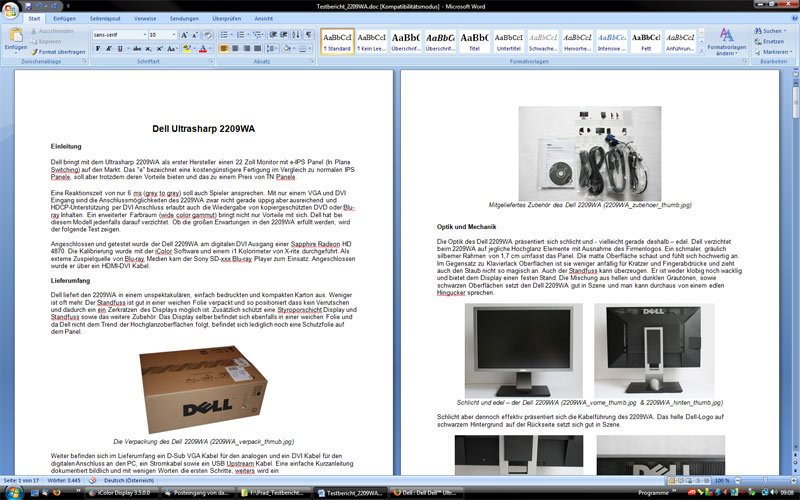Click the bulleted list icon

click(x=225, y=35)
